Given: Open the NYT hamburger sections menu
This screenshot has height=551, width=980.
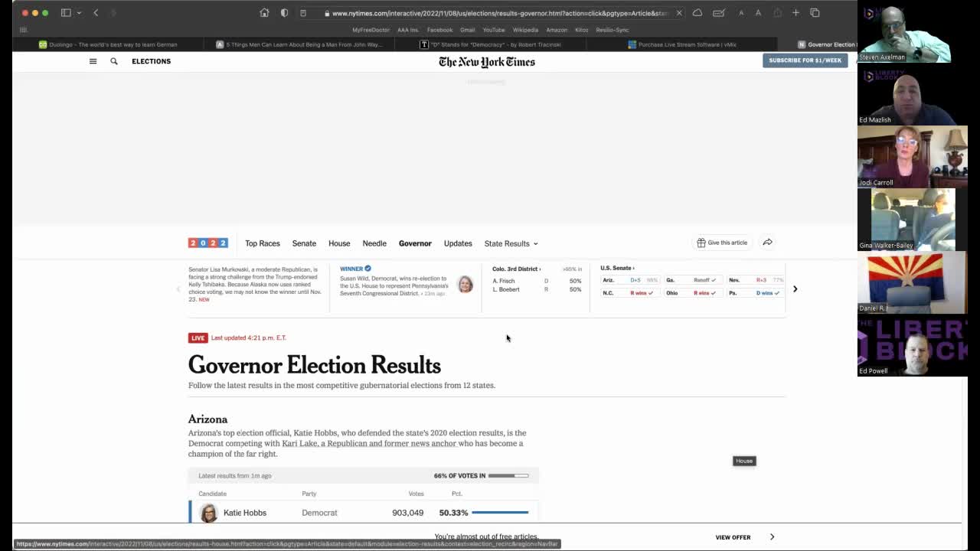Looking at the screenshot, I should coord(93,61).
